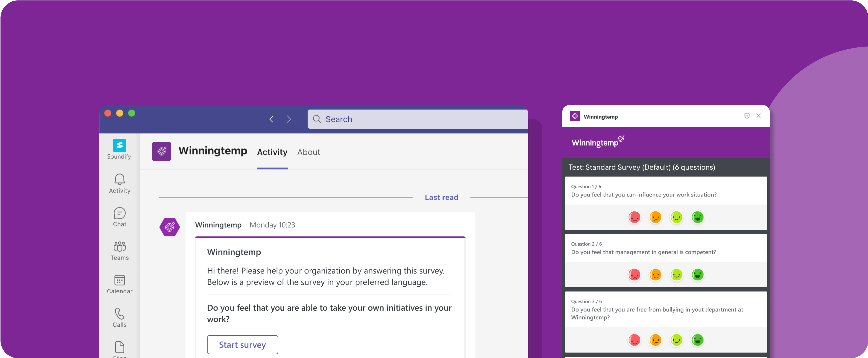Click Winningtemp app title in the header
The height and width of the screenshot is (358, 868).
(213, 151)
